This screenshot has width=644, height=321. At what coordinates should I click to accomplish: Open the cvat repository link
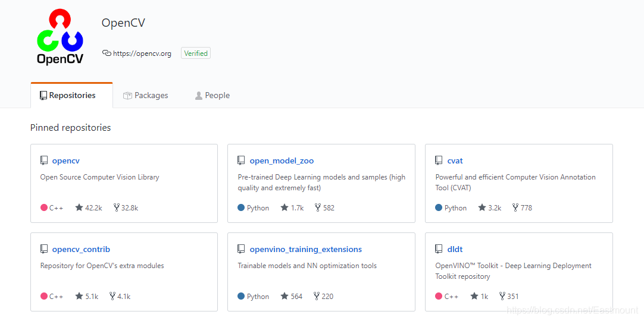coord(455,160)
